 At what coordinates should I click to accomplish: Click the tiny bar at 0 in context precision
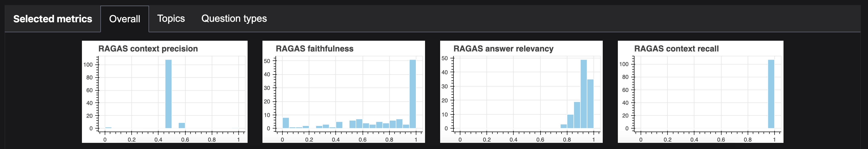pyautogui.click(x=108, y=128)
